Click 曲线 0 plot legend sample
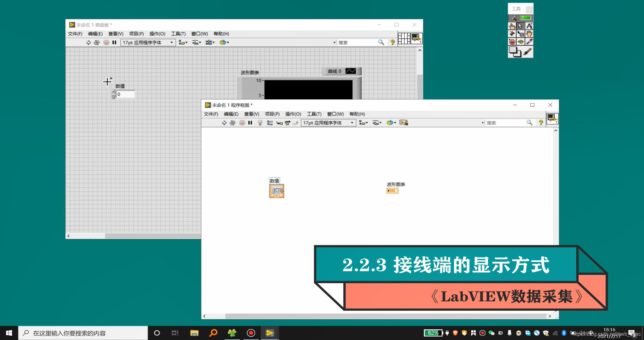The image size is (644, 340). point(351,71)
